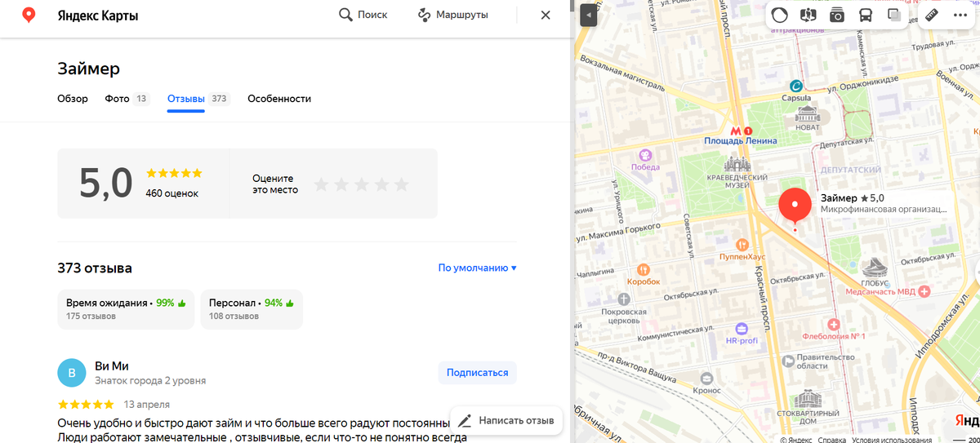This screenshot has width=980, height=443.
Task: Show street photos camera layer
Action: tap(836, 15)
